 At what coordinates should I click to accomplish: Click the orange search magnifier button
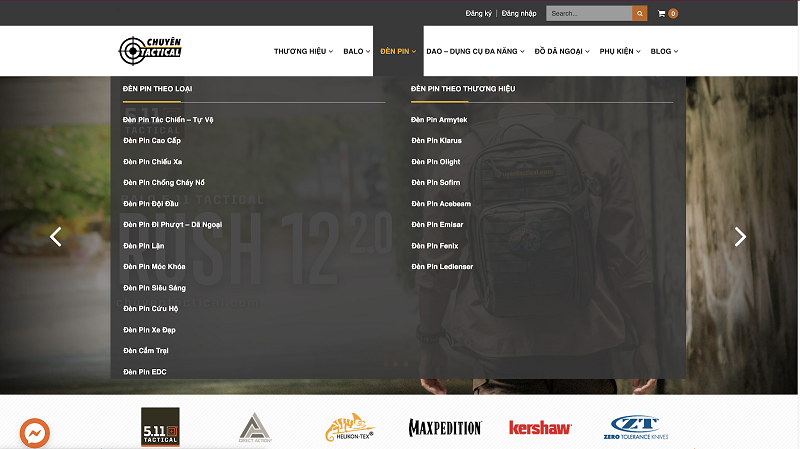click(639, 13)
